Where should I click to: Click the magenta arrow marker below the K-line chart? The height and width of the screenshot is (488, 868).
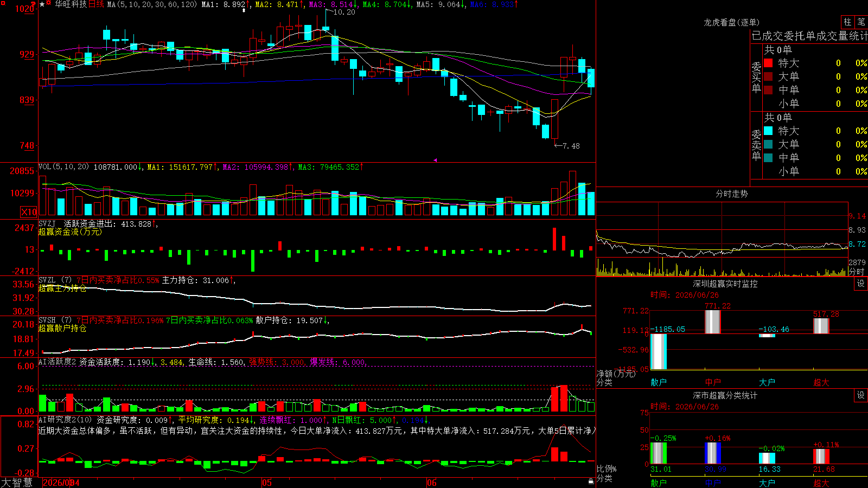point(435,160)
